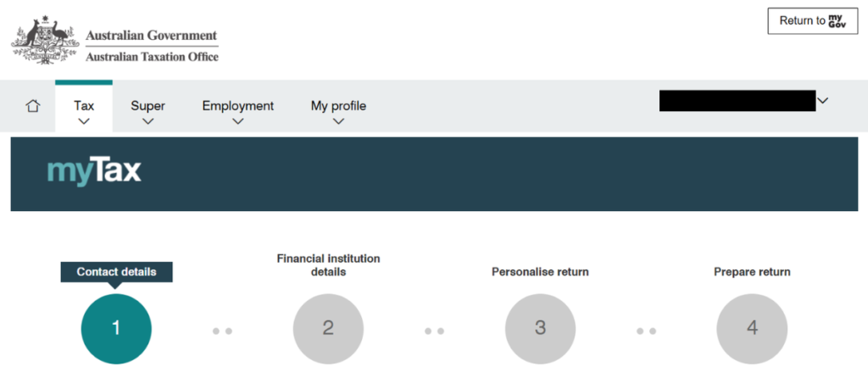Image resolution: width=868 pixels, height=389 pixels.
Task: Click the Financial institution details label
Action: click(328, 265)
